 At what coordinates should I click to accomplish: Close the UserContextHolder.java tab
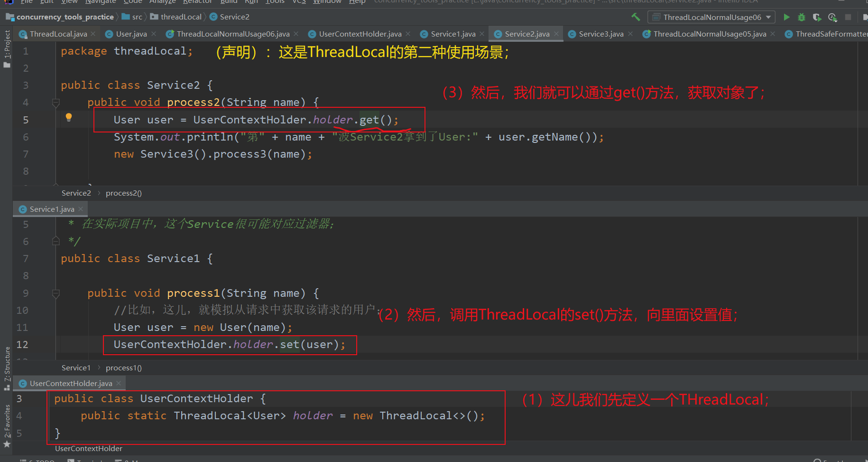click(x=408, y=34)
